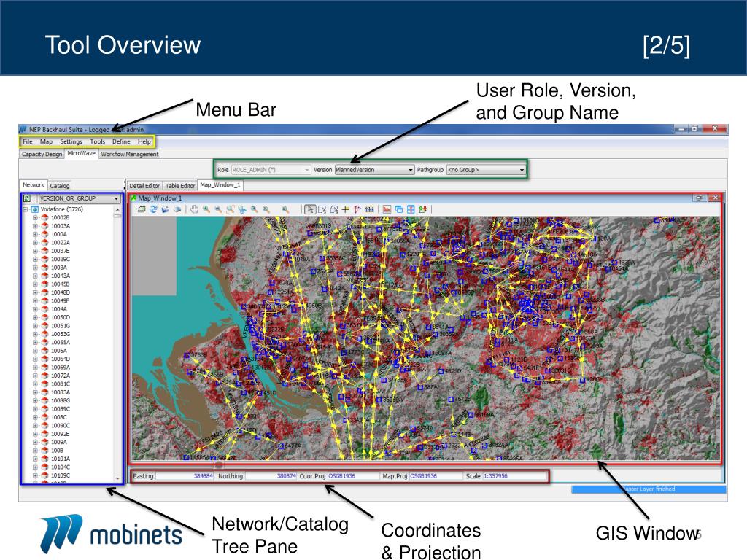Open the Version dropdown showing PlannedVersion
747x560 pixels.
click(x=374, y=169)
